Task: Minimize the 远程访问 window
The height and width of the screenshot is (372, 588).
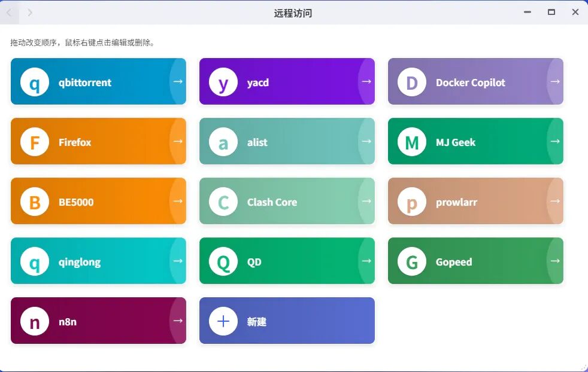Action: tap(528, 12)
